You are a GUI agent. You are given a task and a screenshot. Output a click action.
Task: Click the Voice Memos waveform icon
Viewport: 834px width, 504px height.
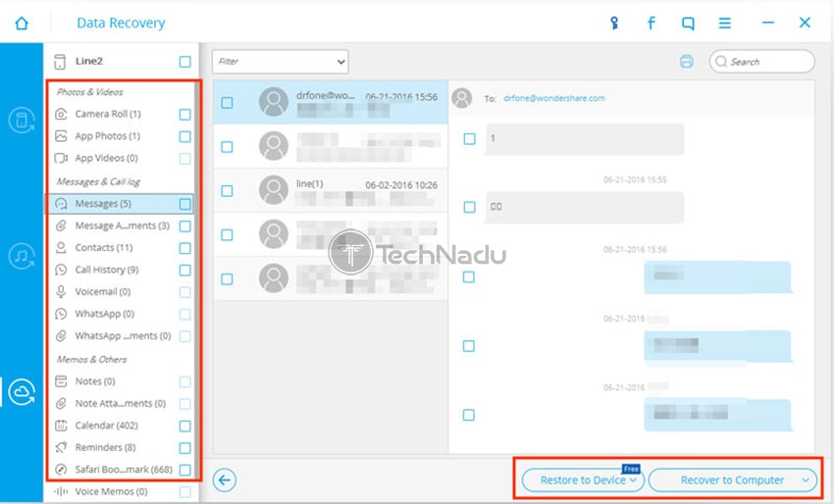[61, 491]
